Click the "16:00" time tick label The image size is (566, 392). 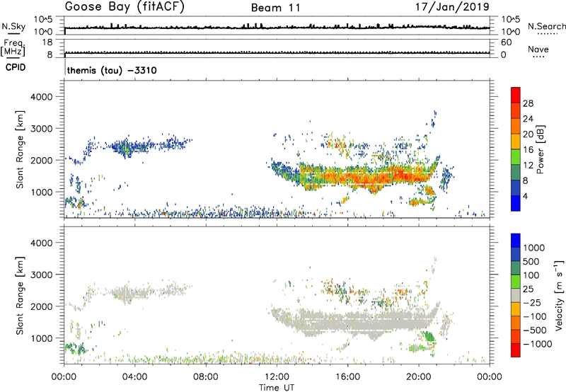coord(347,377)
